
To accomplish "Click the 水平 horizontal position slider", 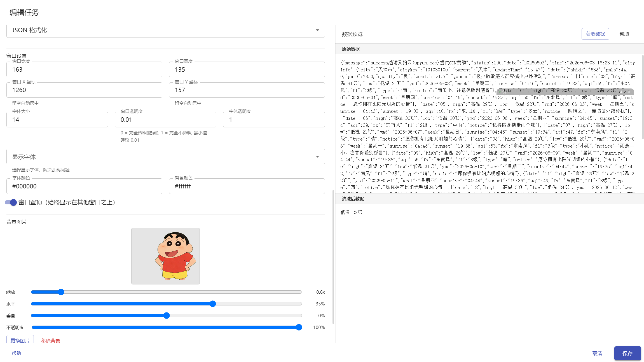I will 167,304.
